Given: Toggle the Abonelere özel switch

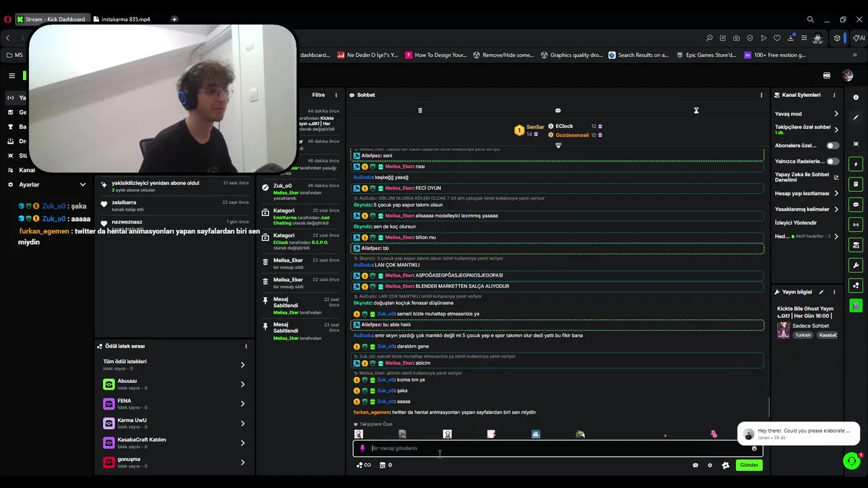Looking at the screenshot, I should (832, 146).
